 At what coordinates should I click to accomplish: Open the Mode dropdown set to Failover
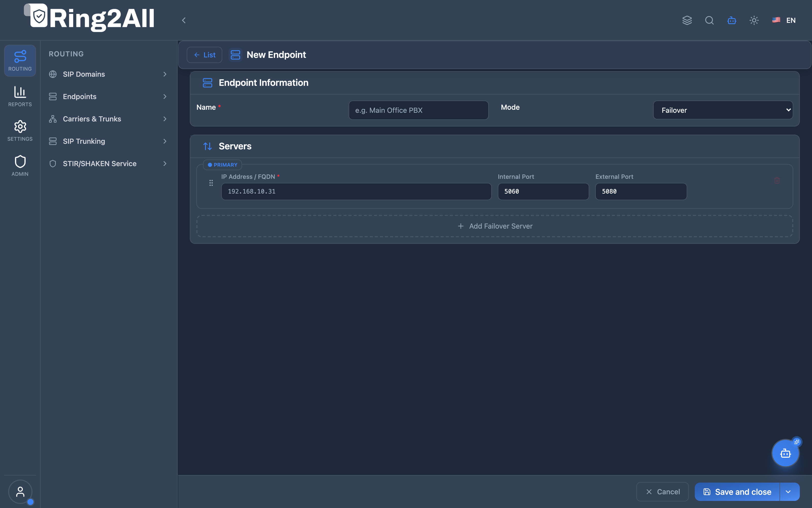[723, 110]
